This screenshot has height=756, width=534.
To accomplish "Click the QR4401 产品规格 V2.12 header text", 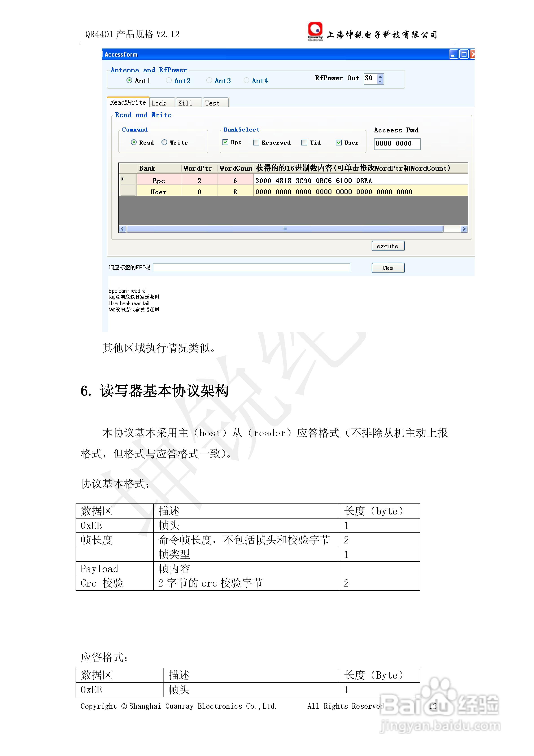I will point(132,34).
